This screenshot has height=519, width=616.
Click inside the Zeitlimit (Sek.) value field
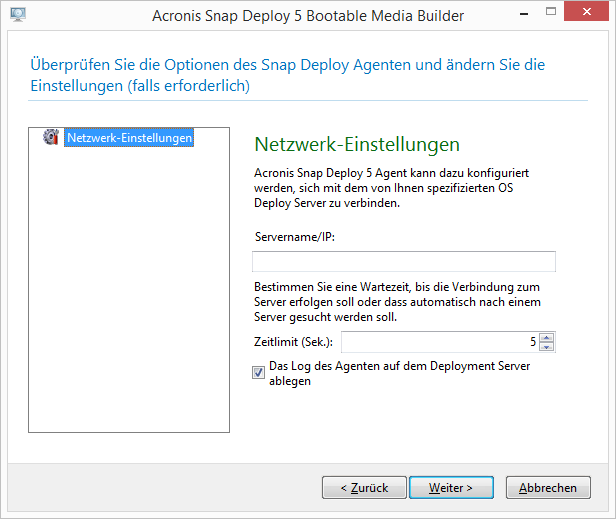[x=439, y=342]
